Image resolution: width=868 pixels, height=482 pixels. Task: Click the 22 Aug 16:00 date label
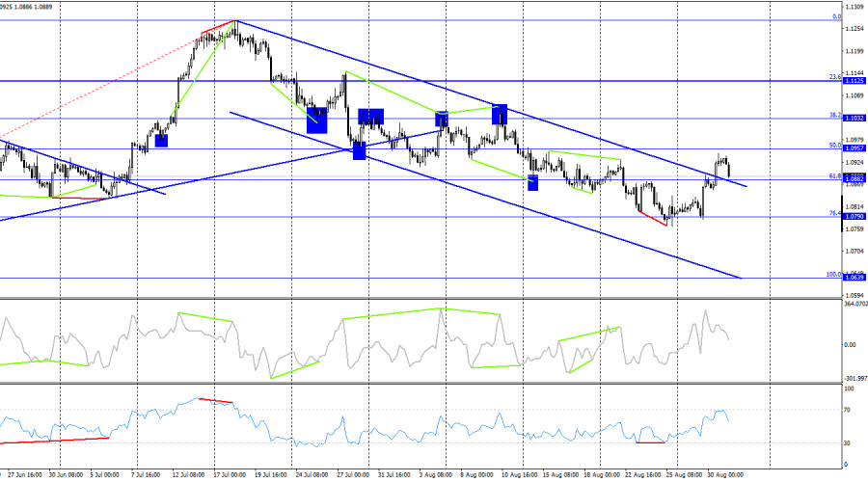click(x=642, y=475)
